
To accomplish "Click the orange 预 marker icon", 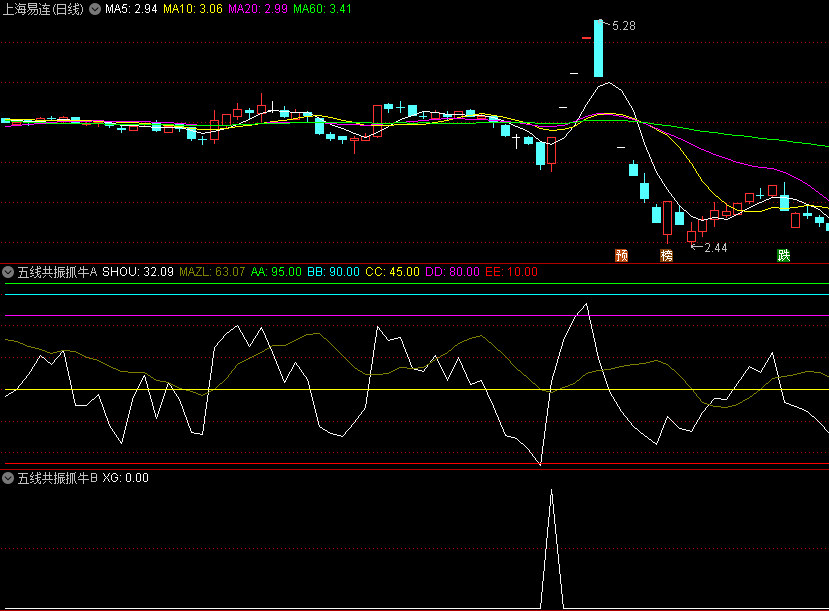I will click(x=622, y=255).
